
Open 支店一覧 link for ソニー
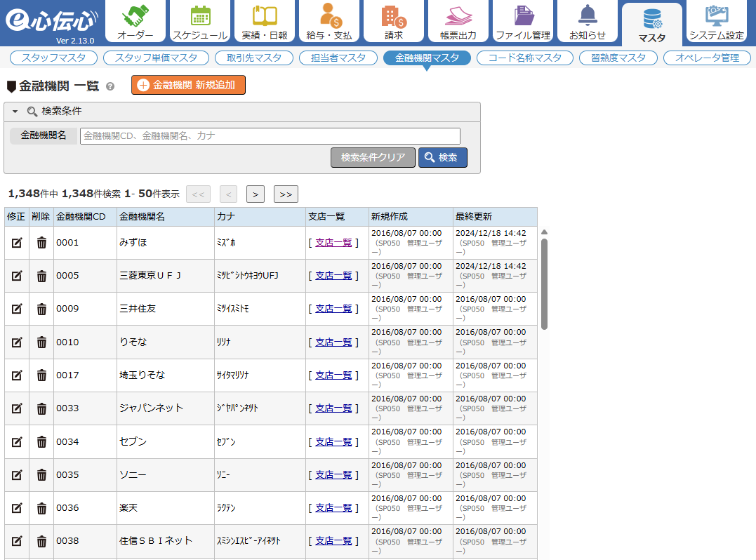333,474
